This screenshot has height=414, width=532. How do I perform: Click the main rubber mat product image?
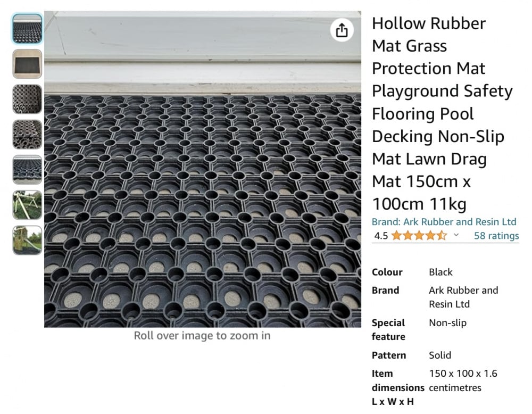pyautogui.click(x=203, y=169)
